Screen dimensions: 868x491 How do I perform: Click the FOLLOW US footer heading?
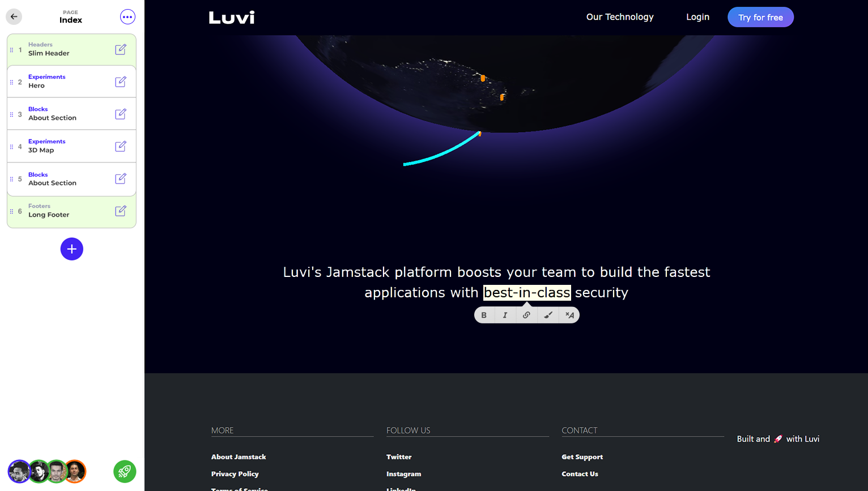(408, 430)
